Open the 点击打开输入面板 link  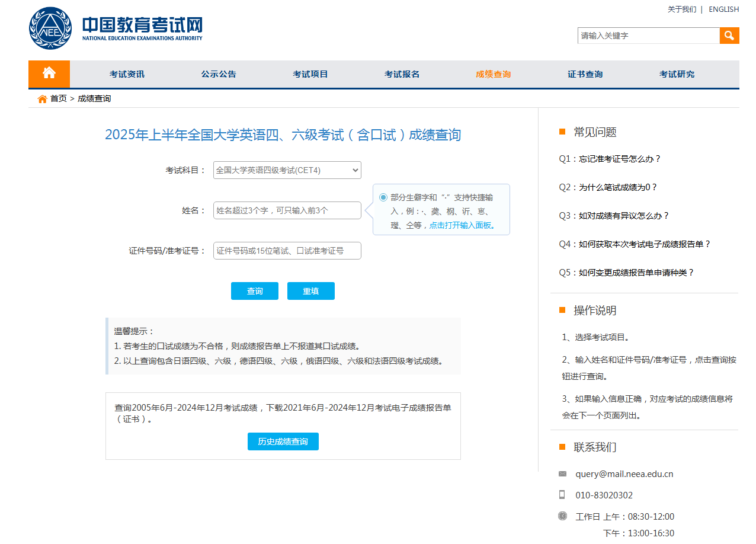click(x=462, y=225)
